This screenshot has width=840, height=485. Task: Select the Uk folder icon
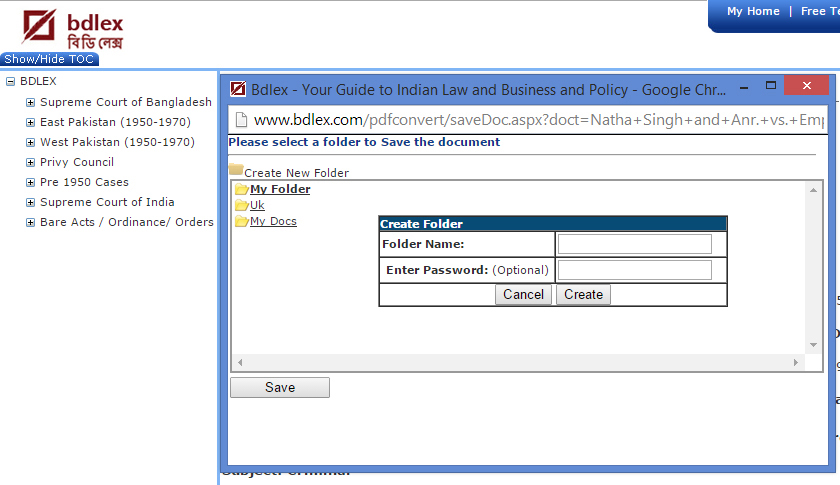tap(242, 205)
